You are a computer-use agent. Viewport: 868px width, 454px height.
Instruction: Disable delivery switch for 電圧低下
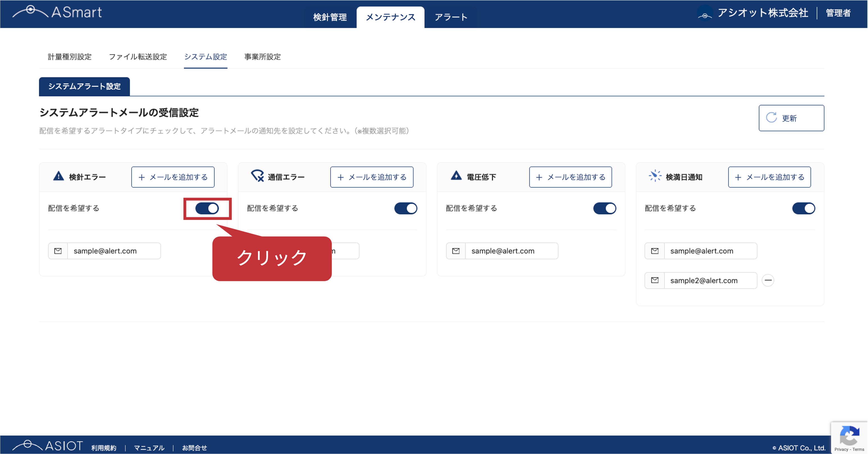point(604,209)
